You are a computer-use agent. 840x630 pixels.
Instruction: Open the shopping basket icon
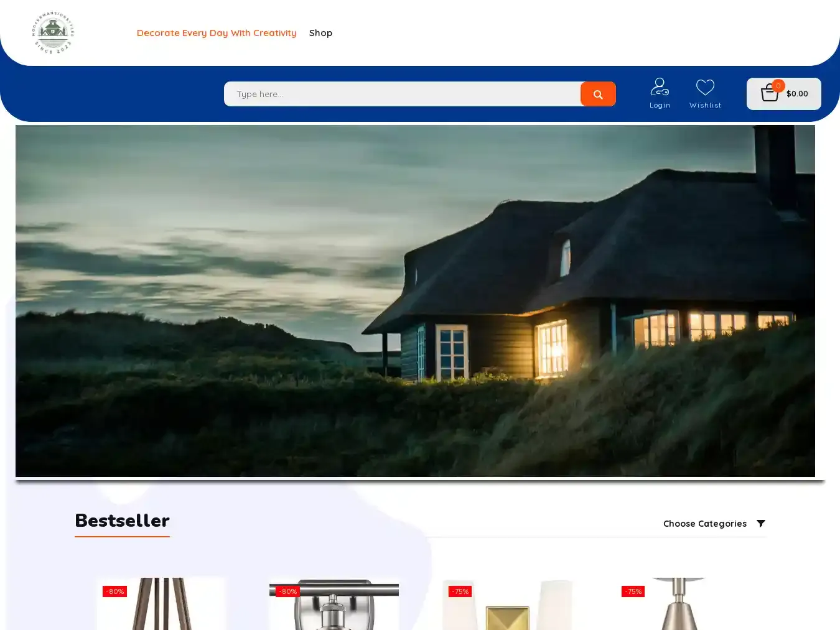pos(770,94)
